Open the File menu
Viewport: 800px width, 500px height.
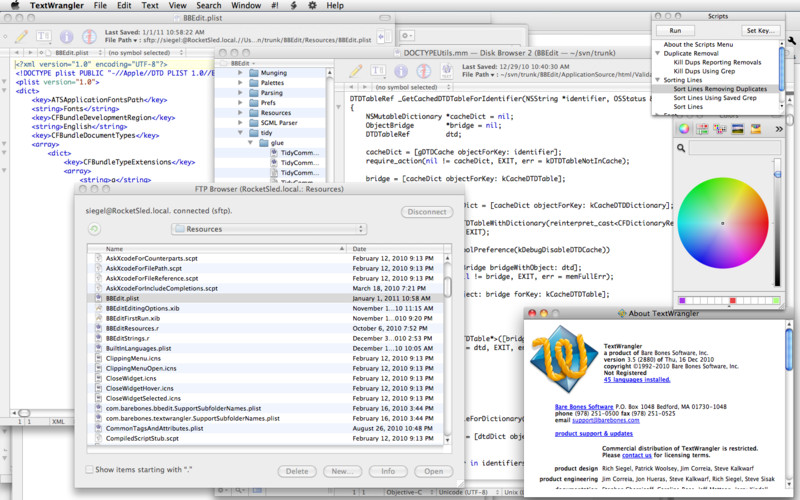coord(100,6)
